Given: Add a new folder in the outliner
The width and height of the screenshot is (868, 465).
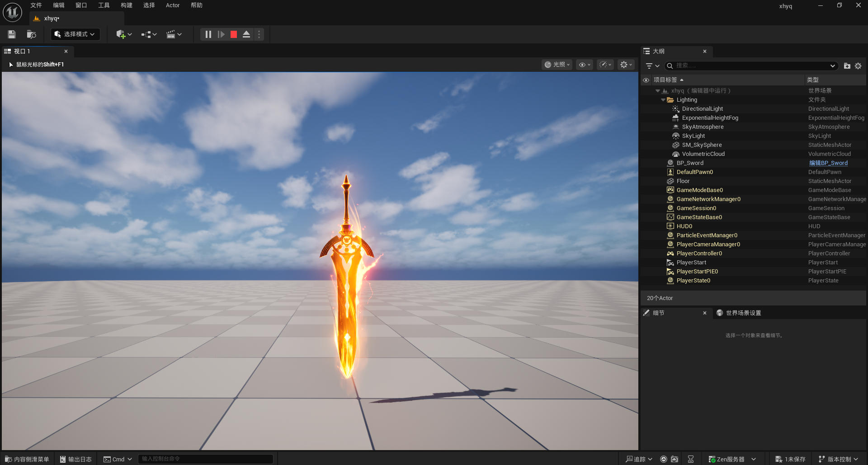Looking at the screenshot, I should click(847, 66).
